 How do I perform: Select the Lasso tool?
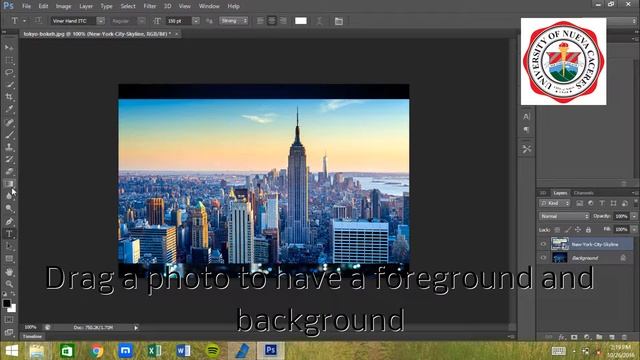(9, 73)
